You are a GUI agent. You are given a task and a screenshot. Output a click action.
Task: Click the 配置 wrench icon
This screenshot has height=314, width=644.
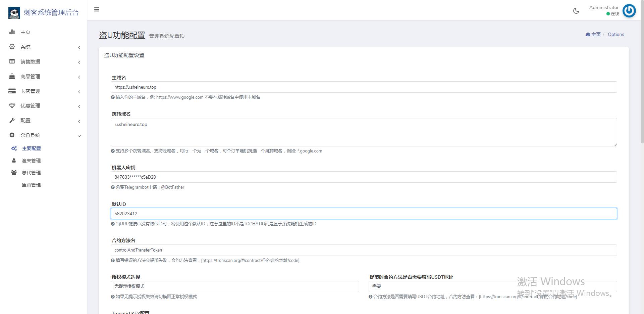[12, 120]
